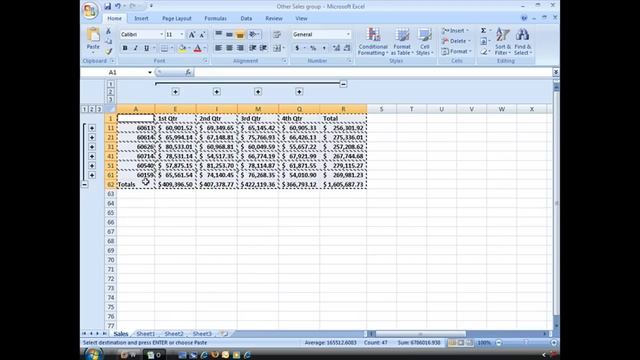
Task: Click the Increase Indent icon
Action: 264,48
